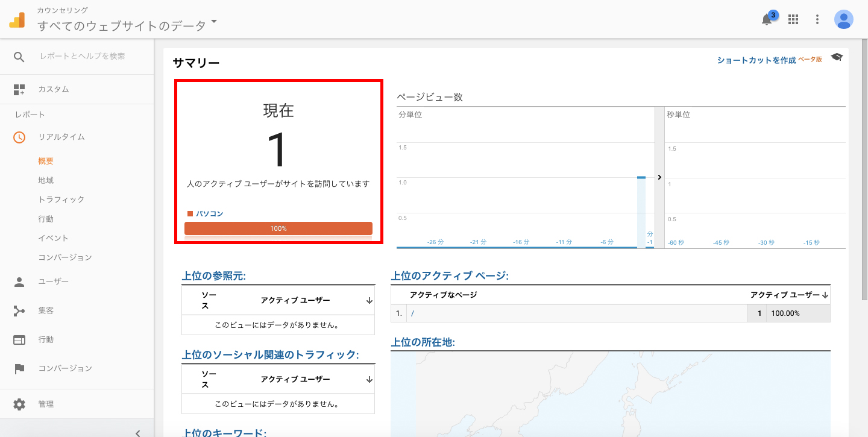Select トラフィック in the realtime menu
The image size is (868, 437).
click(x=61, y=200)
